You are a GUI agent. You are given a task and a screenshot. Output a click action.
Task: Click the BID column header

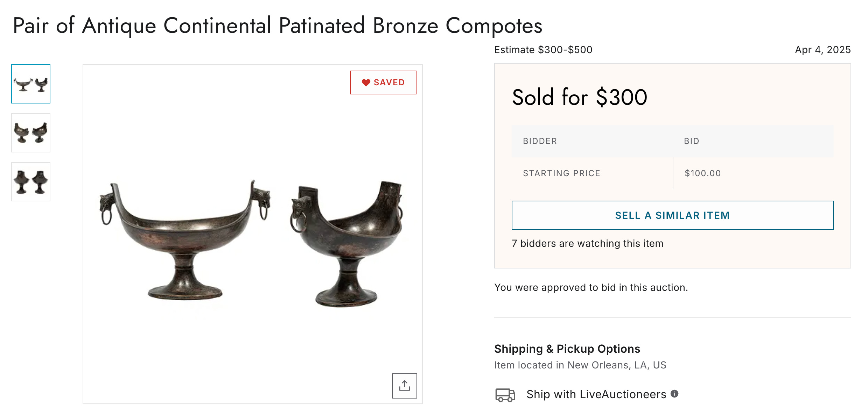pos(692,141)
